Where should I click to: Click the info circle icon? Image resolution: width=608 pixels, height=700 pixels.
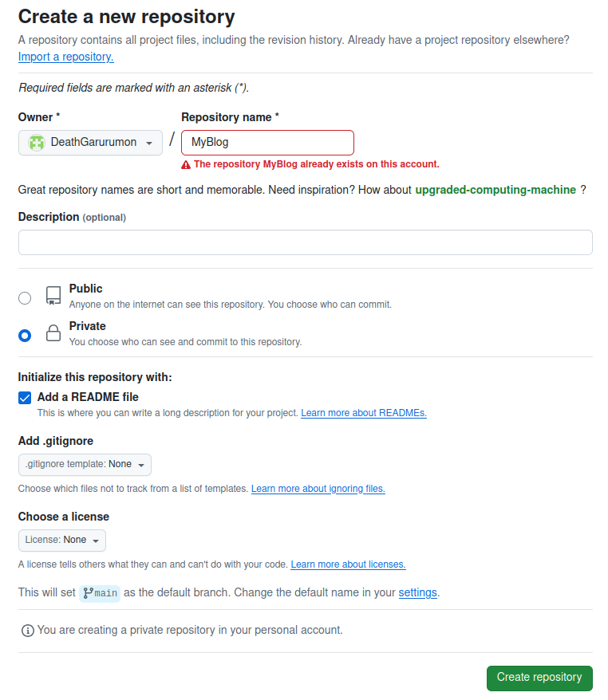click(x=28, y=631)
